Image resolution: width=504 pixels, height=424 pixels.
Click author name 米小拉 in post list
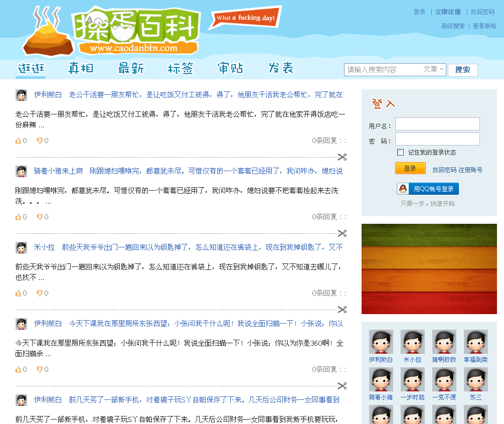point(44,247)
